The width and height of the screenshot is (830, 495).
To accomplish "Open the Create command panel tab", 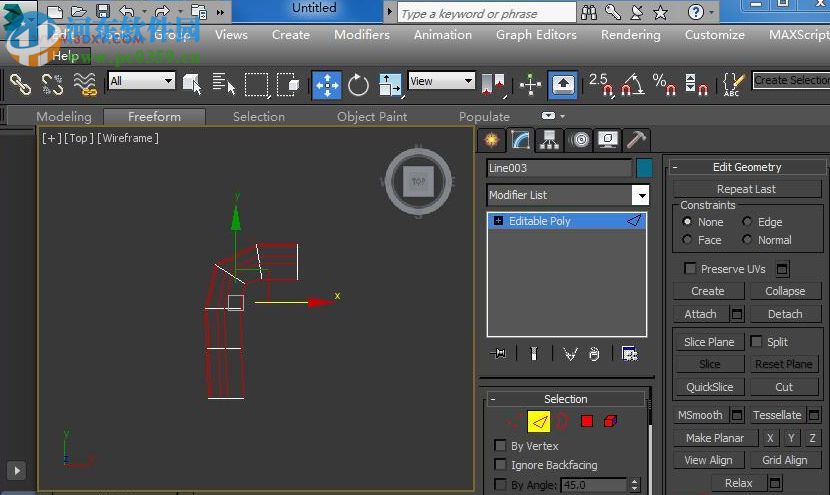I will coord(491,140).
